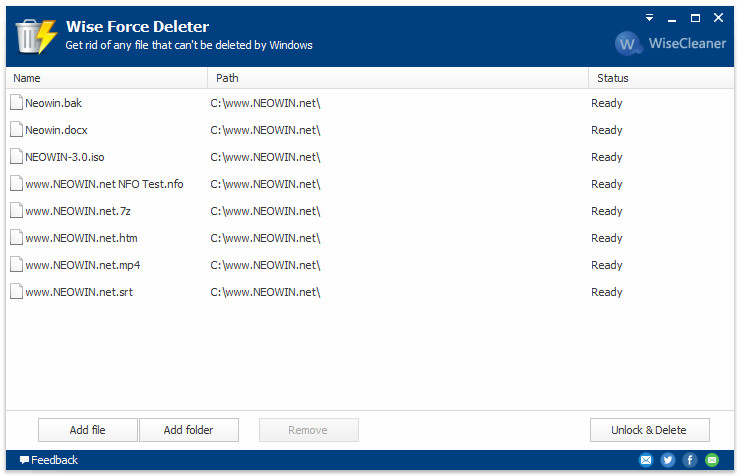The height and width of the screenshot is (476, 740).
Task: Click the file icon beside Neowin.docx
Action: tap(17, 129)
